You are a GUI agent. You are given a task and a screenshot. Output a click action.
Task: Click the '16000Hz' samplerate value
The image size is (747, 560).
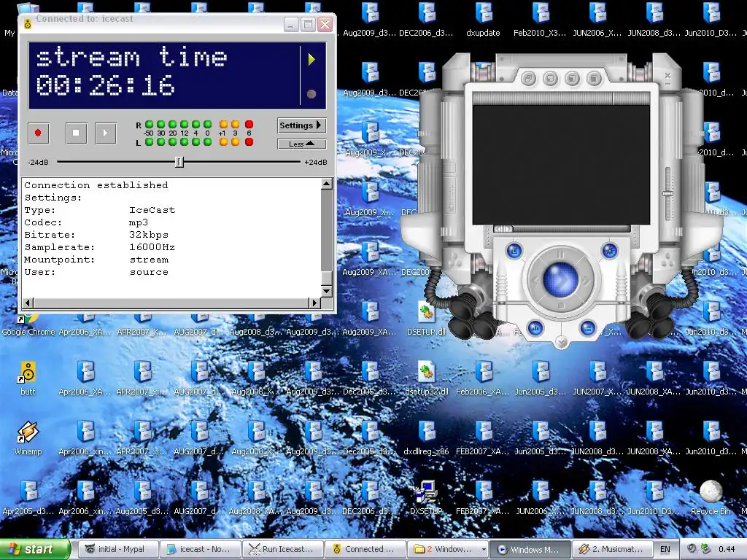click(x=152, y=247)
